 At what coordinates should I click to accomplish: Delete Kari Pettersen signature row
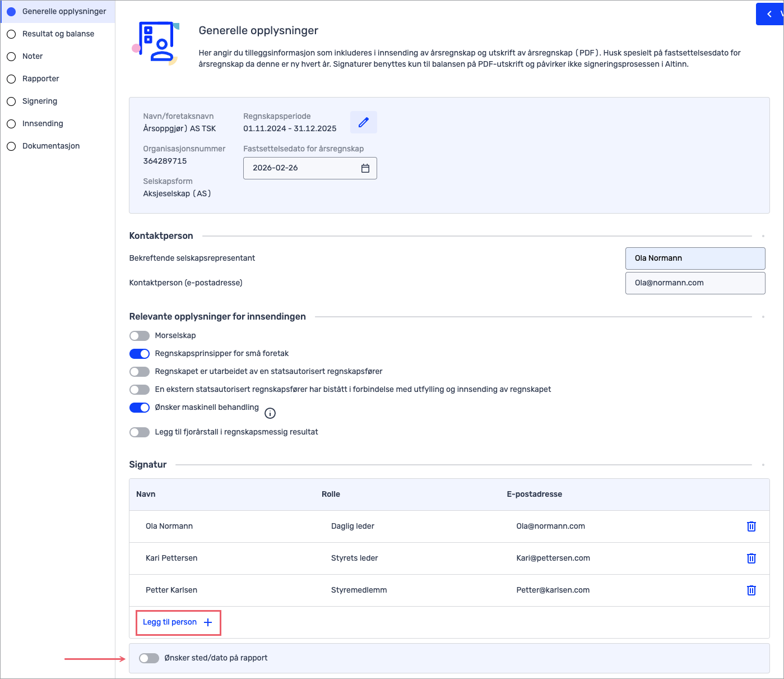click(751, 558)
